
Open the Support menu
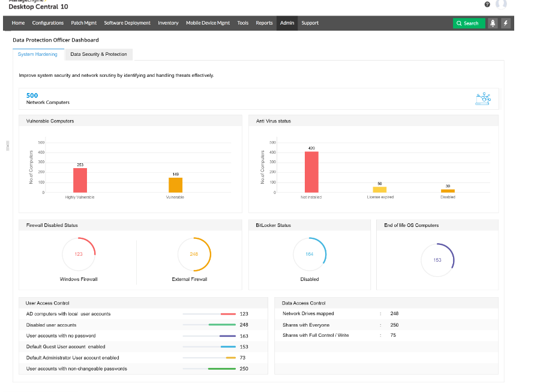point(310,23)
